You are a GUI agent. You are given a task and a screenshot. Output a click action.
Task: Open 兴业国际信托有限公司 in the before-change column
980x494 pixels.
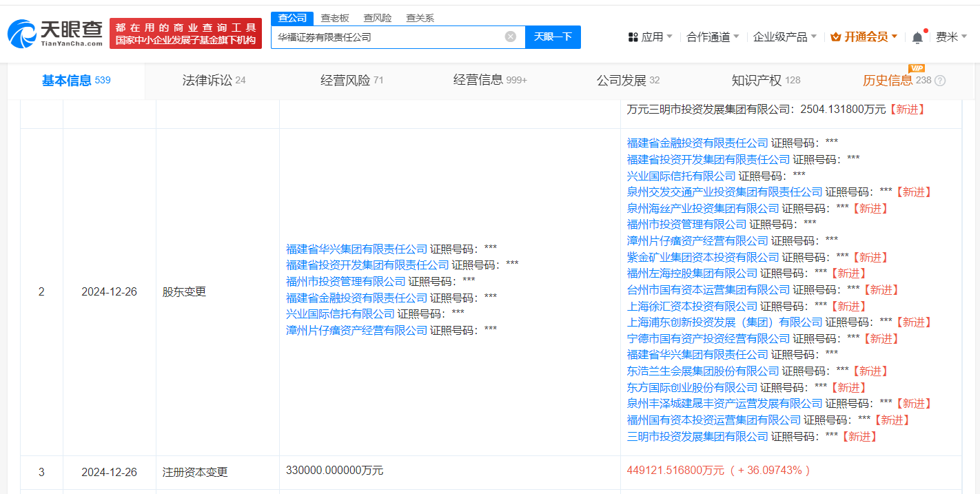(x=340, y=313)
